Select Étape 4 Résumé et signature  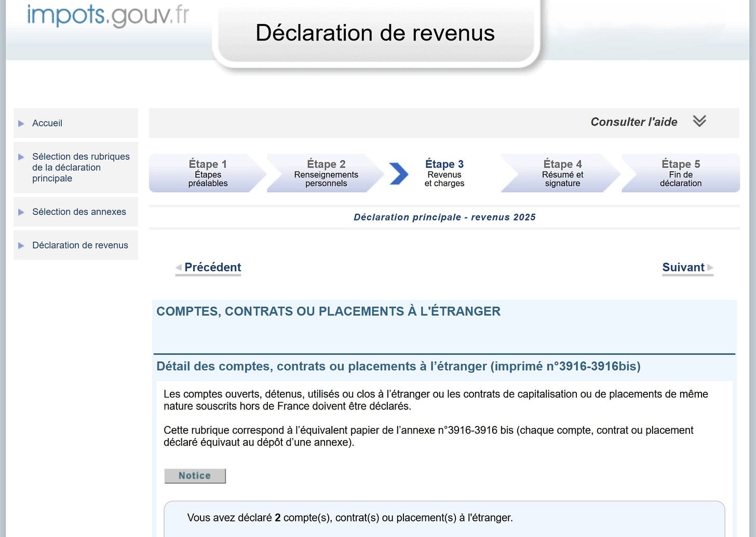[562, 173]
